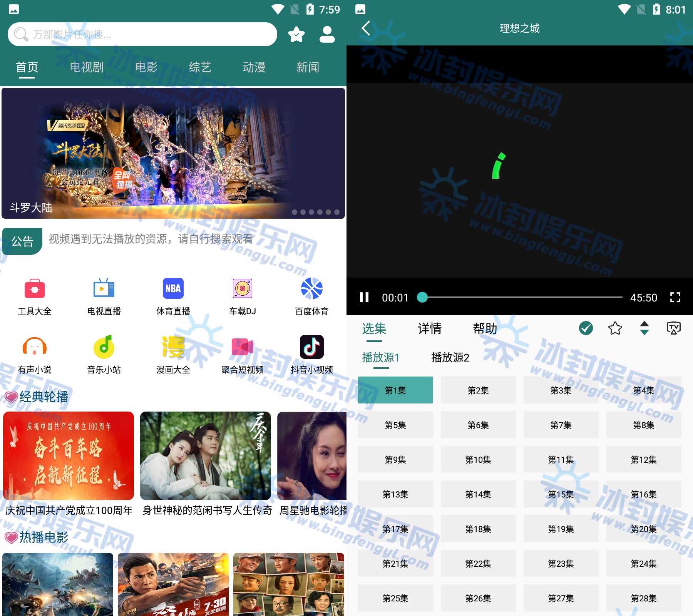Switch to 动漫 tab
Viewport: 693px width, 616px height.
(x=254, y=67)
